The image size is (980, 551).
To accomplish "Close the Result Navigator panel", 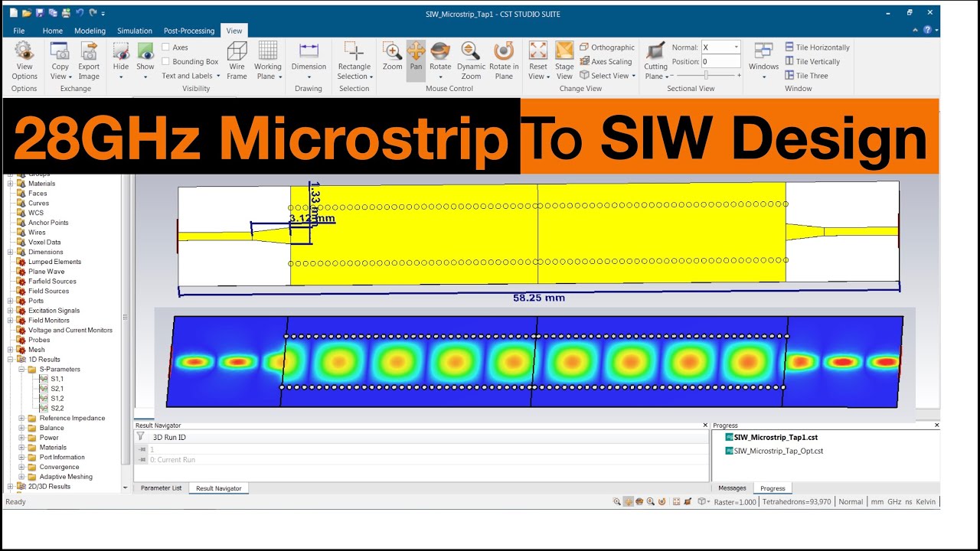I will (705, 425).
